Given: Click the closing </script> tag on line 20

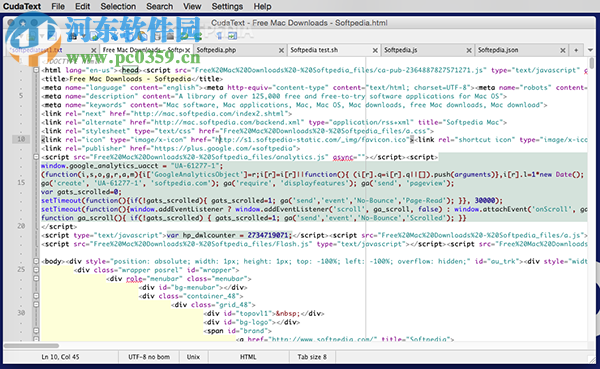Looking at the screenshot, I should [59, 227].
